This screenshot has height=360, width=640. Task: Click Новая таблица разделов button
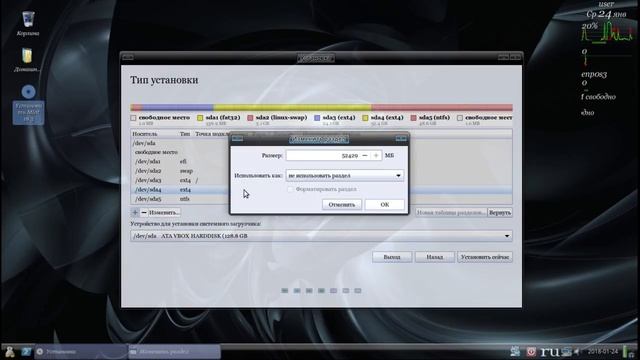(x=451, y=212)
